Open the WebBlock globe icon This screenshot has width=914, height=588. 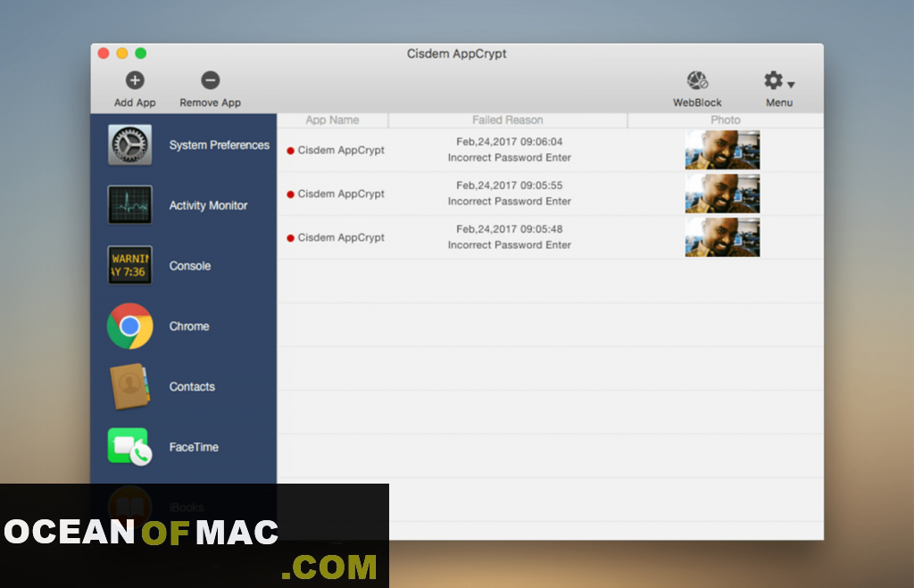click(x=697, y=79)
